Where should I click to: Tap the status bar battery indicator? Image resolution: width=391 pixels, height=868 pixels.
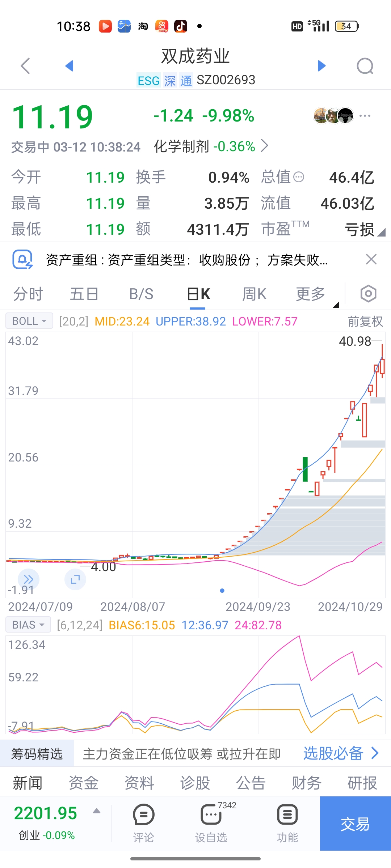[346, 26]
